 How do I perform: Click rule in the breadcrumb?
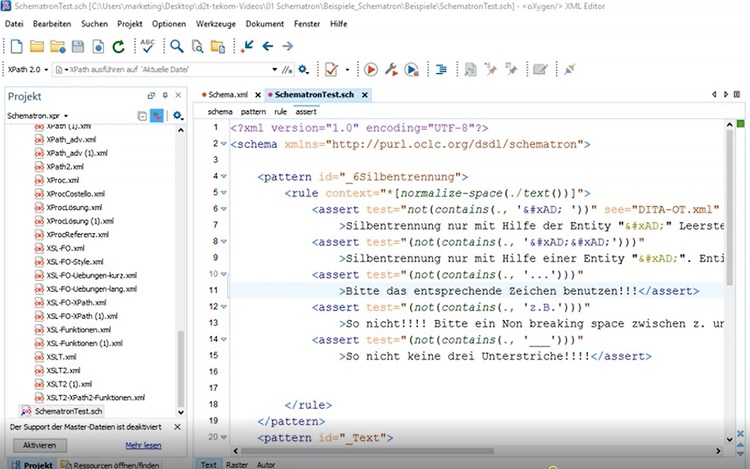(280, 111)
